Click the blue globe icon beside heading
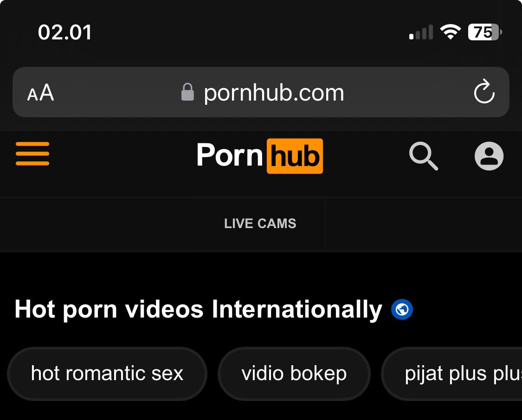The image size is (522, 420). click(402, 309)
